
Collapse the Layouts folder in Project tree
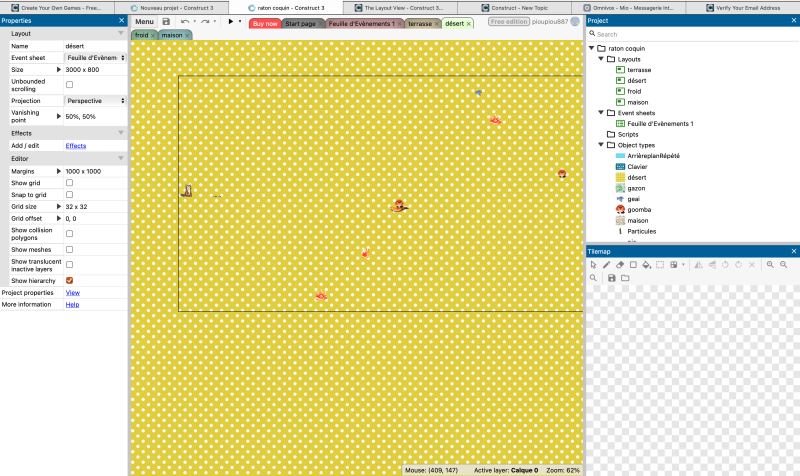click(x=601, y=59)
